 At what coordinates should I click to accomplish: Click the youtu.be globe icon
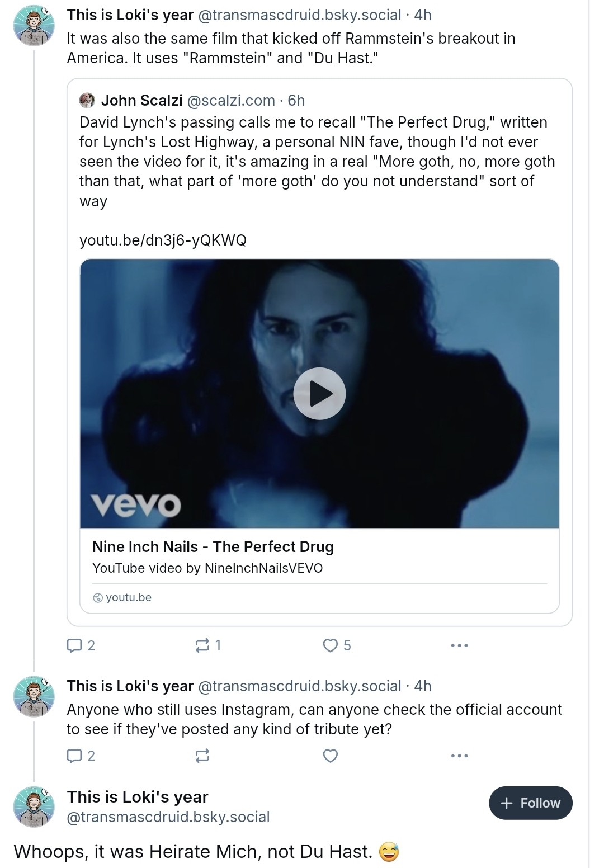[98, 598]
